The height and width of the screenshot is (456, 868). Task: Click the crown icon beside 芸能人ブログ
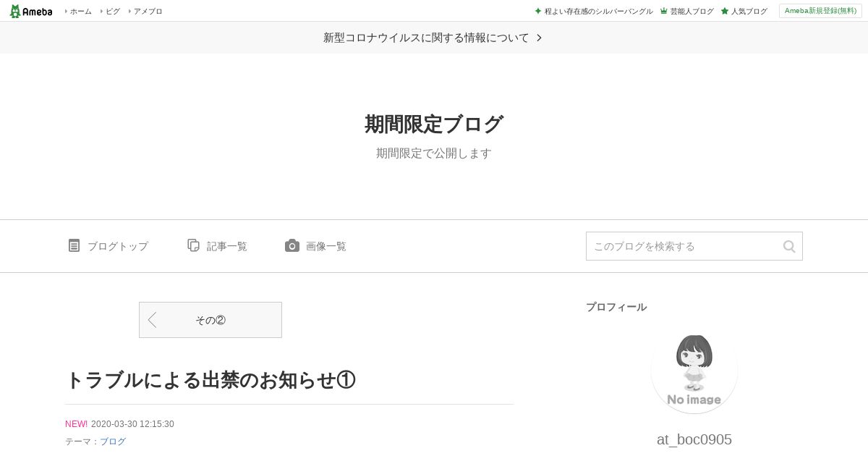pyautogui.click(x=664, y=11)
